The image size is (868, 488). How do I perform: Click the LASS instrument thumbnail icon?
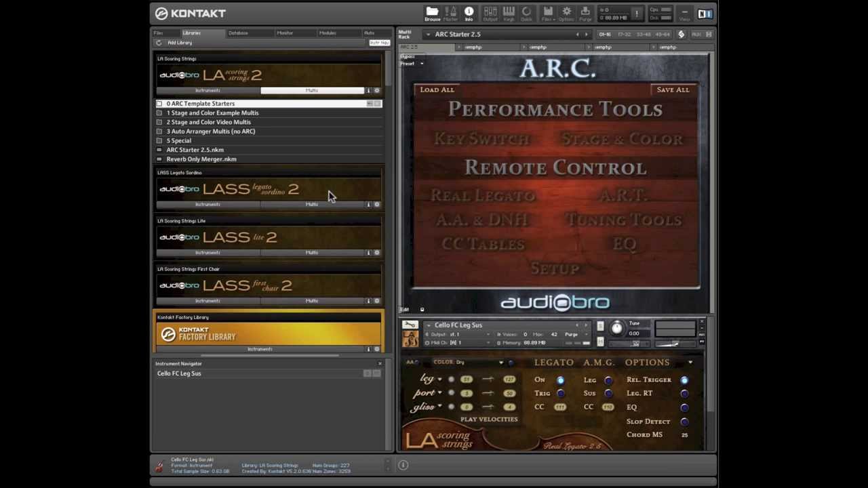pyautogui.click(x=410, y=338)
